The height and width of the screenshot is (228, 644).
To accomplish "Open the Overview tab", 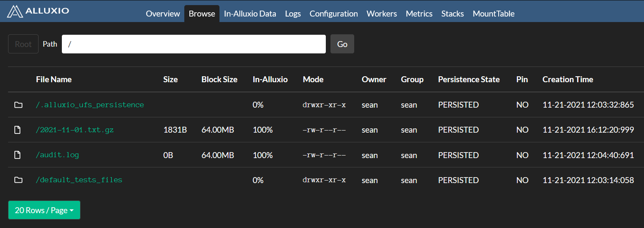I will tap(163, 14).
